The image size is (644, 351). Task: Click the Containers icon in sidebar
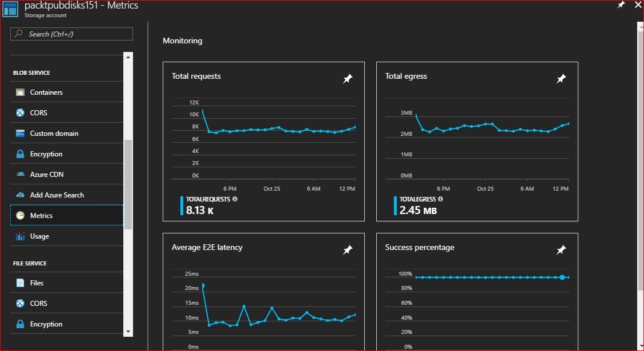(x=20, y=92)
